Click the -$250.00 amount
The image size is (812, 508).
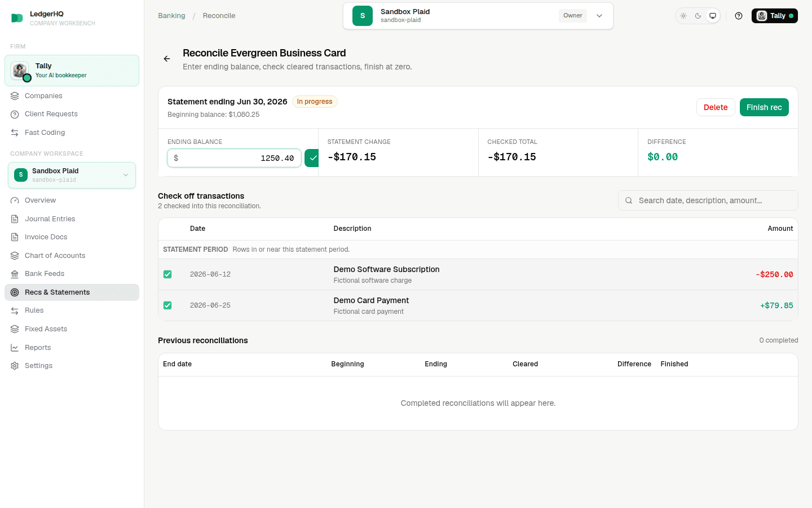[774, 274]
